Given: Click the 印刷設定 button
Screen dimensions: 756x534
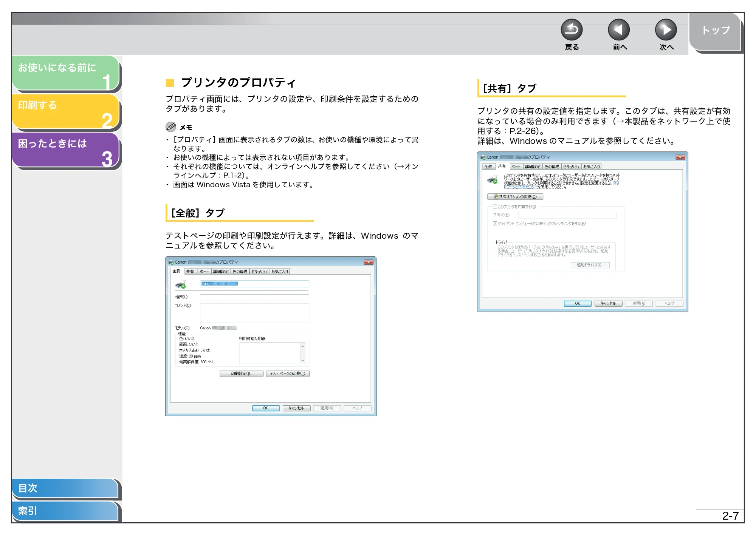Looking at the screenshot, I should 241,373.
